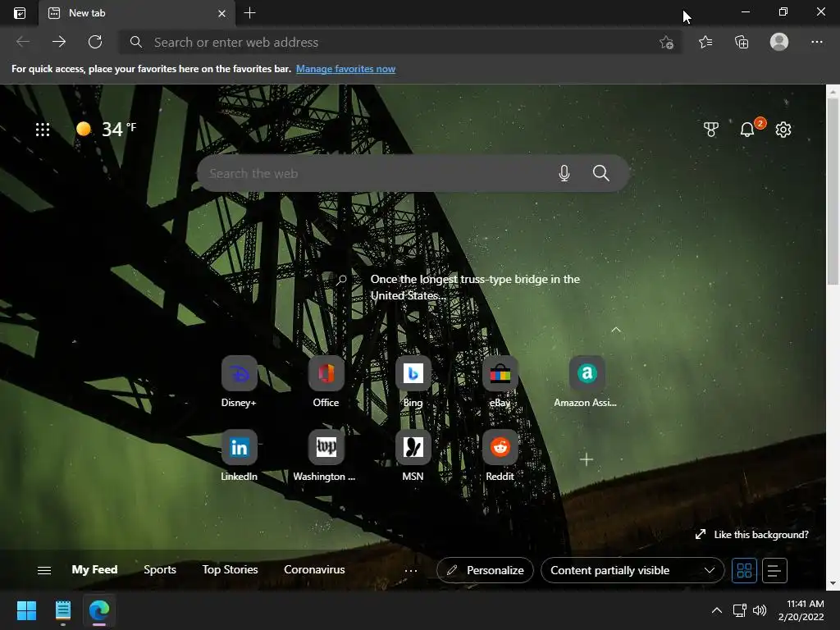Open the volume speaker tray icon
The image size is (840, 630).
(759, 610)
